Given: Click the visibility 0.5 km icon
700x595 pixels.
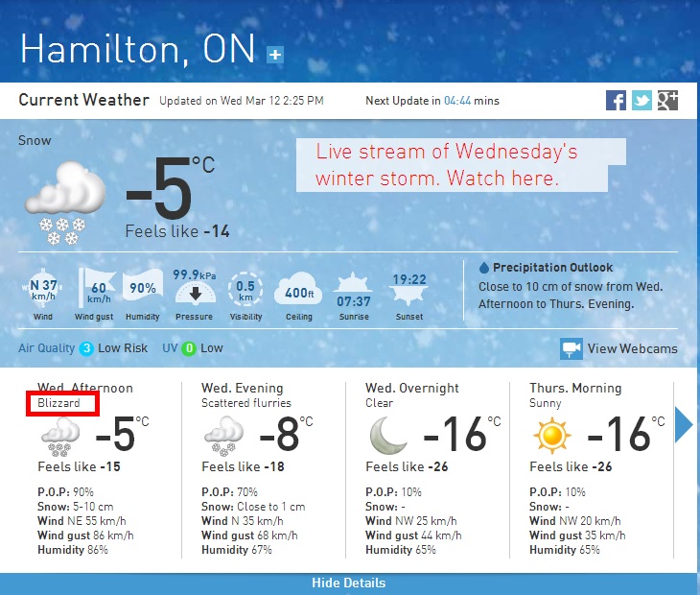Looking at the screenshot, I should (245, 289).
